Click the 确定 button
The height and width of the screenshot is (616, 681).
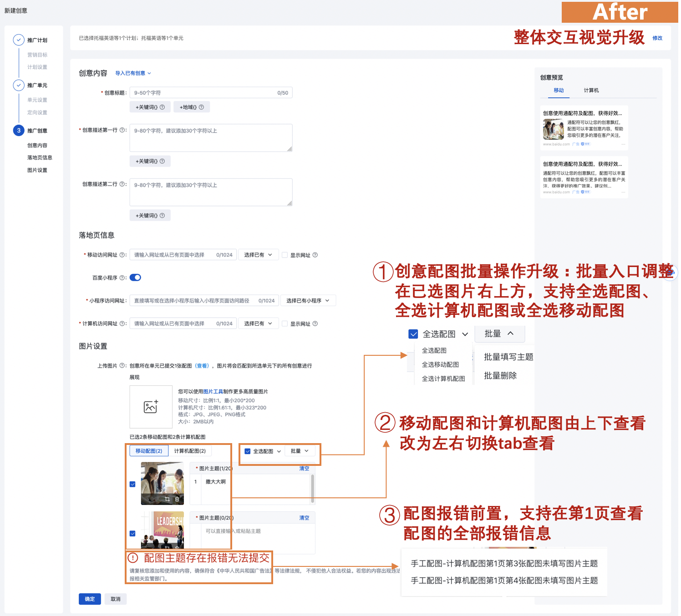pos(90,599)
